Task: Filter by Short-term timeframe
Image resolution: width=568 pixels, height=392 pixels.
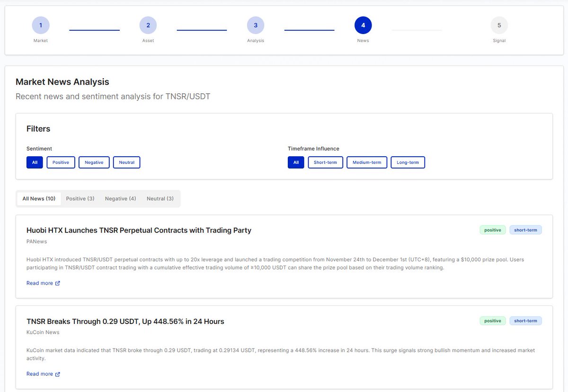Action: [x=325, y=162]
